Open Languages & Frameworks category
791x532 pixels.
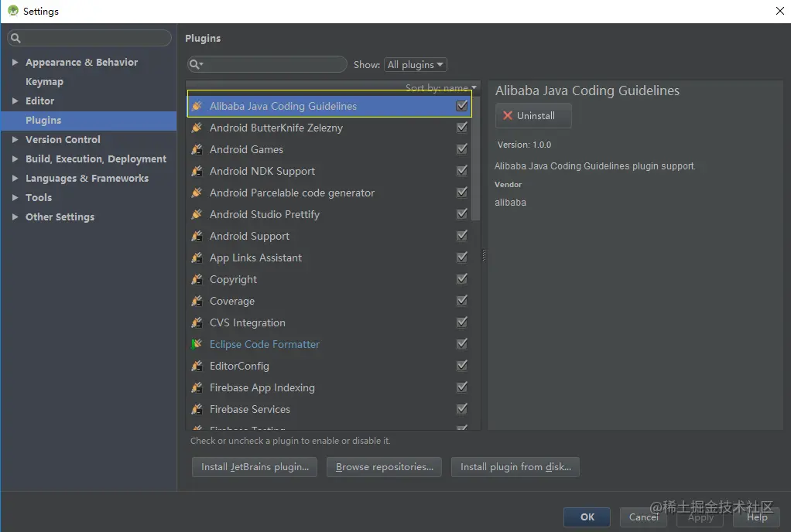pyautogui.click(x=87, y=179)
